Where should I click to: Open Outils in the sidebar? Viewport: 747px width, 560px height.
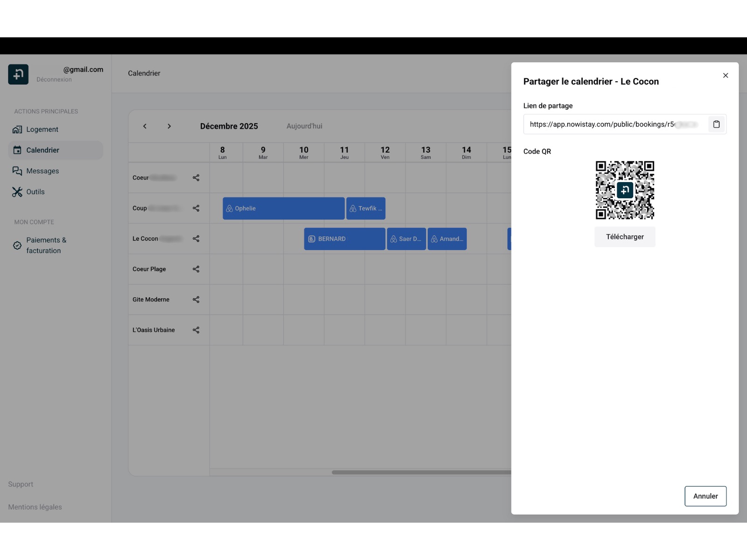[56, 192]
